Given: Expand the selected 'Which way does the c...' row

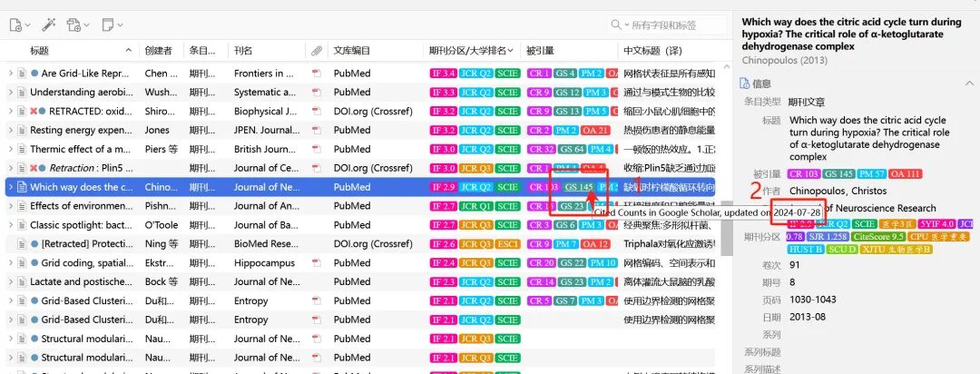Looking at the screenshot, I should (11, 187).
